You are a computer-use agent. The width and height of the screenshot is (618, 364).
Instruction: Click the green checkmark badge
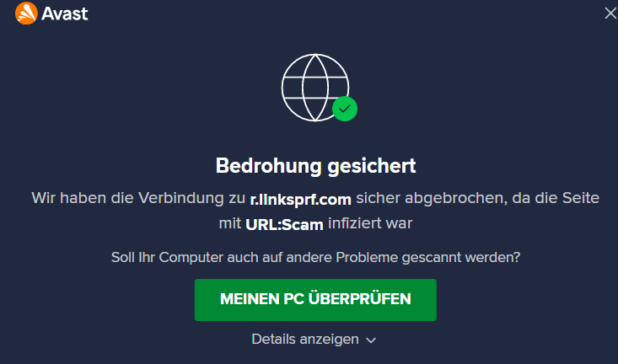tap(345, 109)
